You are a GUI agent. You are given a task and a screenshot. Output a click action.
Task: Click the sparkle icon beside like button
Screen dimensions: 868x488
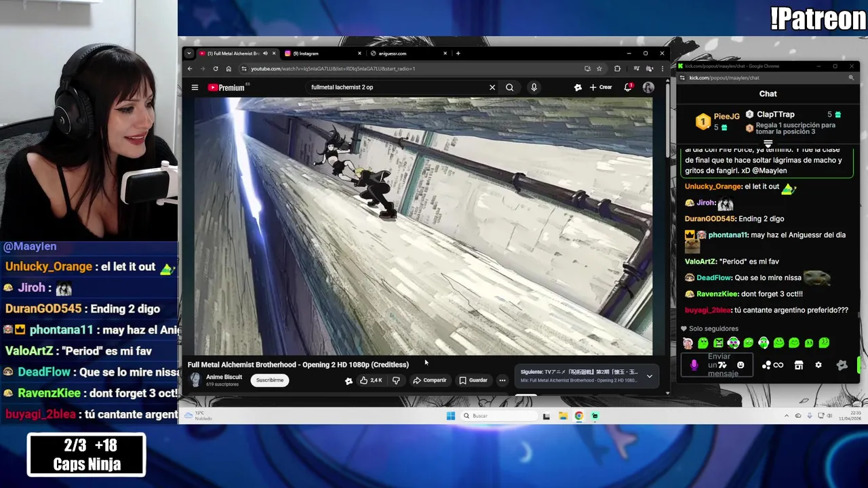[349, 381]
